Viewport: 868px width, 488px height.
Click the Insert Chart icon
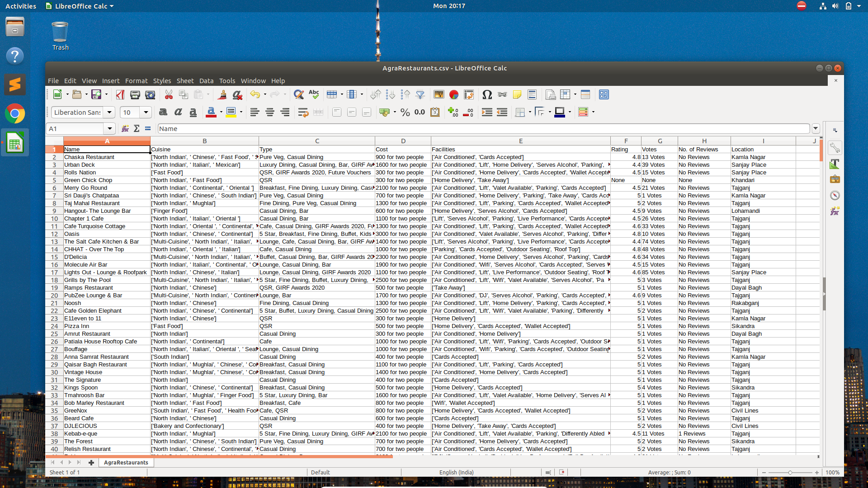click(x=454, y=94)
